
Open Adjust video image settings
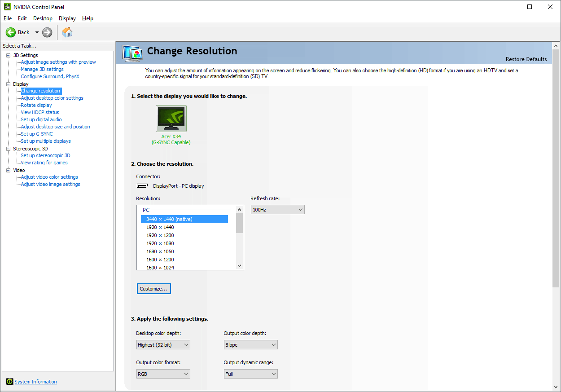(x=50, y=184)
